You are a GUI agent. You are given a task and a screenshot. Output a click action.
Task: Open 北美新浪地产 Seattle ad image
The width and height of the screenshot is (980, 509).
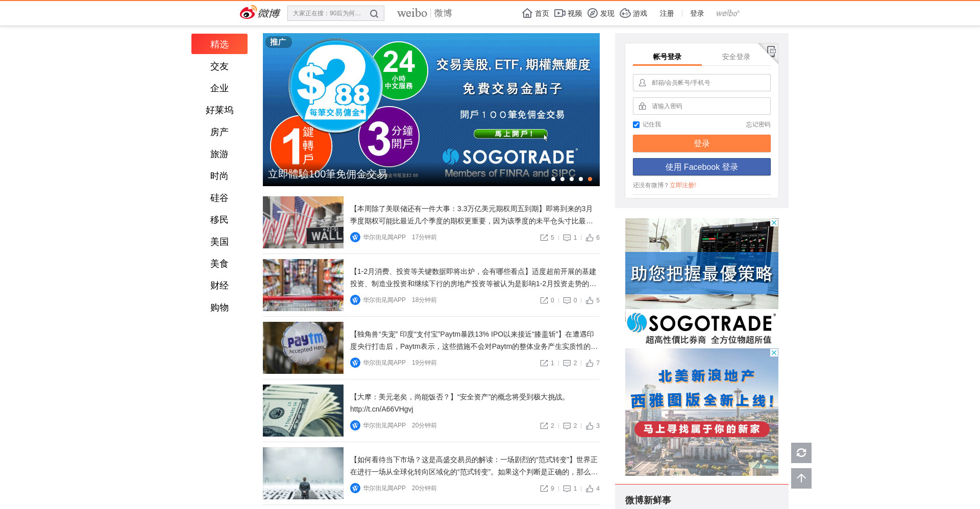click(702, 412)
